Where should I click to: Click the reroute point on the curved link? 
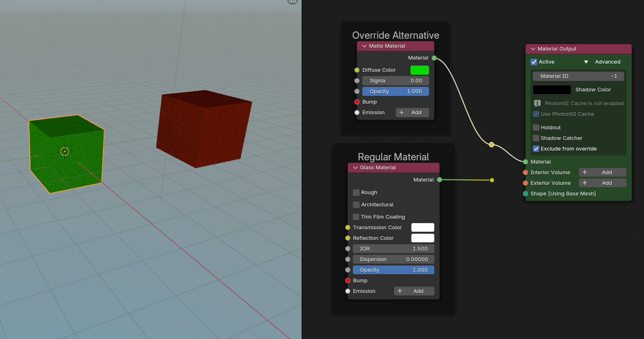point(491,144)
